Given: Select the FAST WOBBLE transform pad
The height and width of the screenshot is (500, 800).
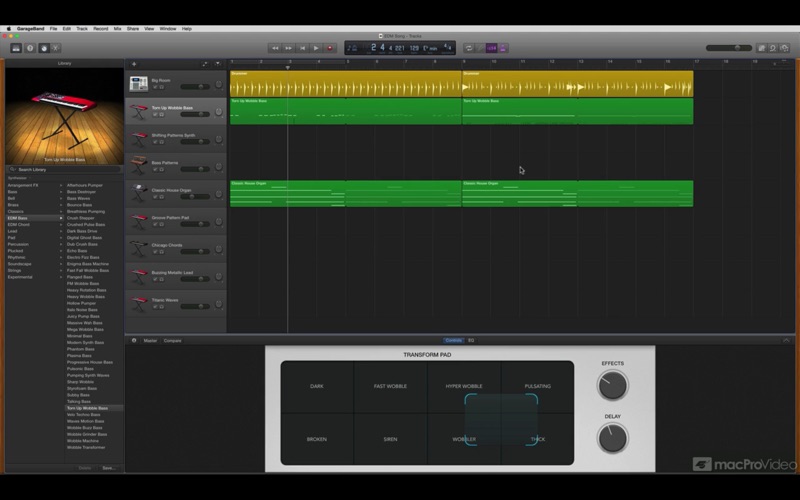Looking at the screenshot, I should coord(390,386).
